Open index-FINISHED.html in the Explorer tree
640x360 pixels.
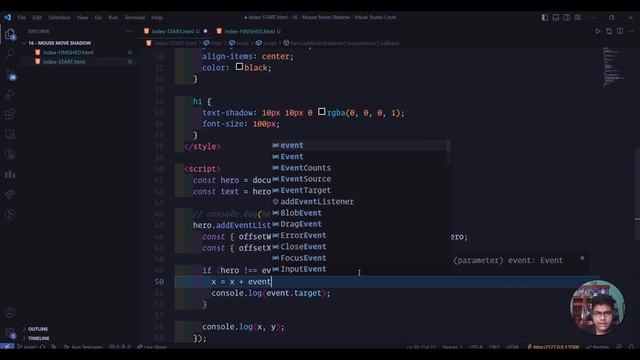[x=68, y=52]
